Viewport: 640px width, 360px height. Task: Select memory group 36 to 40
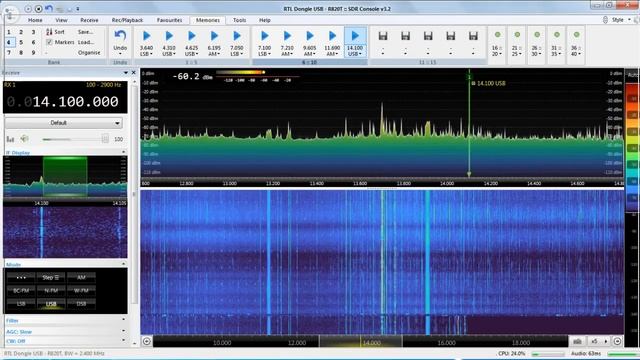(x=576, y=45)
